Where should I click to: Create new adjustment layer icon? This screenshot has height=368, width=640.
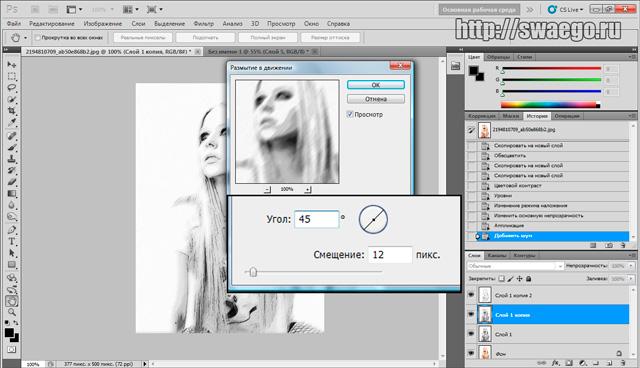pyautogui.click(x=582, y=363)
